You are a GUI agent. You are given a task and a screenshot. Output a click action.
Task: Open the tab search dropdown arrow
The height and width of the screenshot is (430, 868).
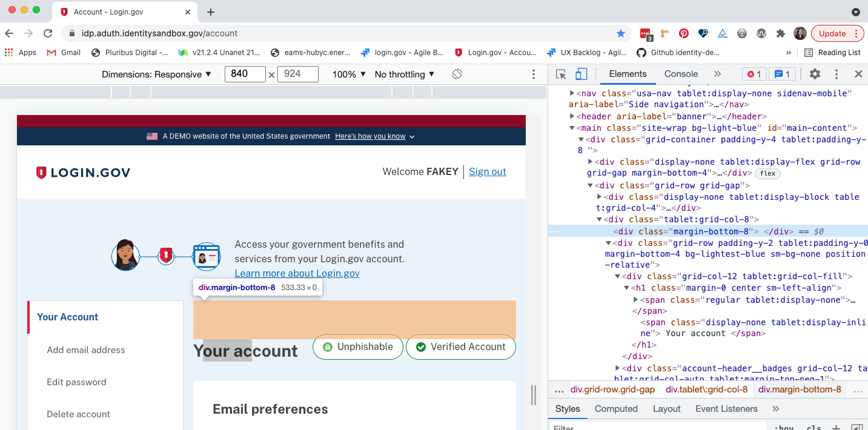pyautogui.click(x=856, y=12)
